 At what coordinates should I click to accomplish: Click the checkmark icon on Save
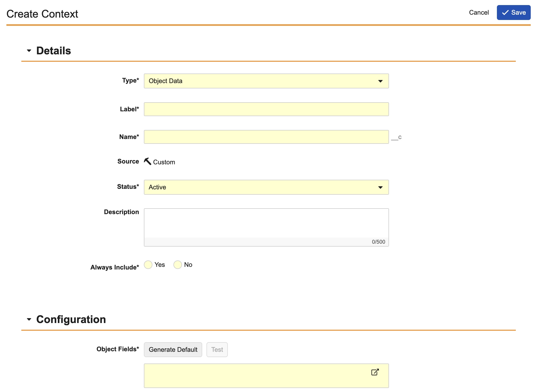pos(505,13)
